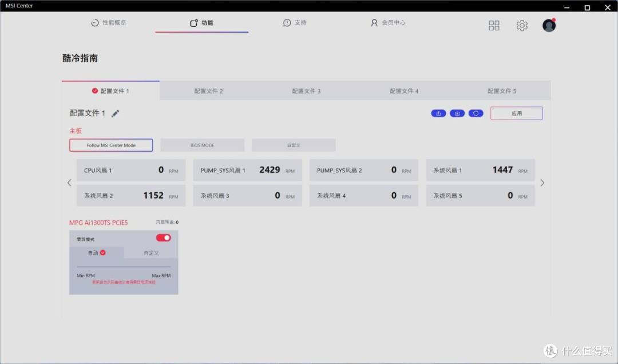Image resolution: width=618 pixels, height=364 pixels.
Task: Select 系统风扇 3 card
Action: point(248,196)
